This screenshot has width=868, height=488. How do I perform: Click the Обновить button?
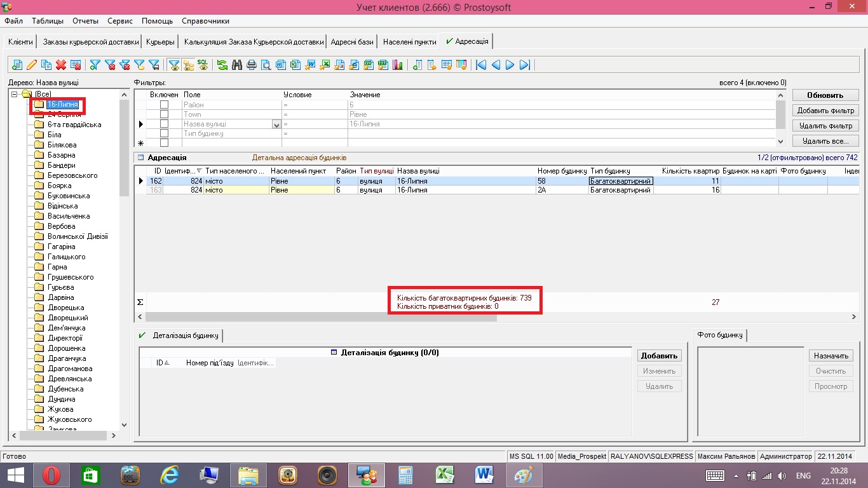tap(825, 95)
